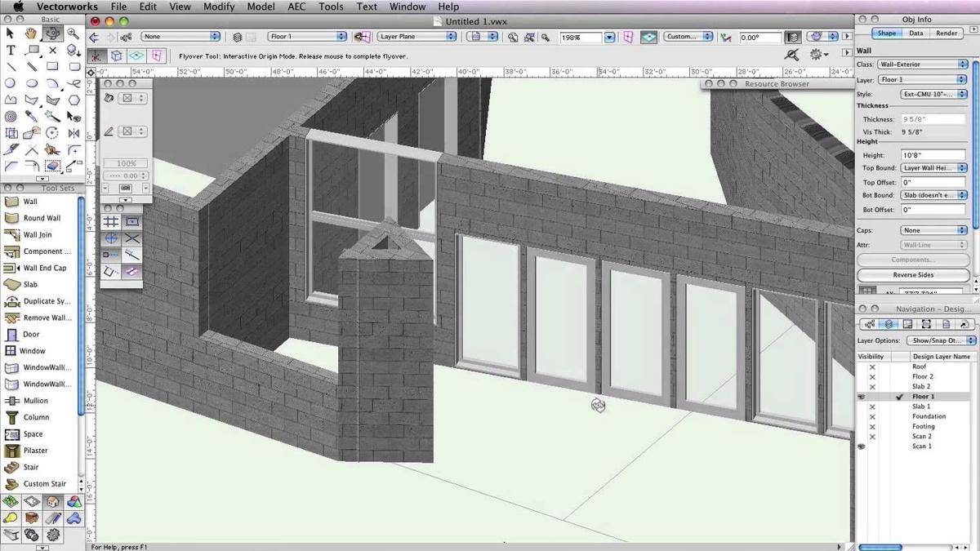Open the Layer Options Show/Snap dropdown
This screenshot has height=551, width=980.
coord(940,340)
